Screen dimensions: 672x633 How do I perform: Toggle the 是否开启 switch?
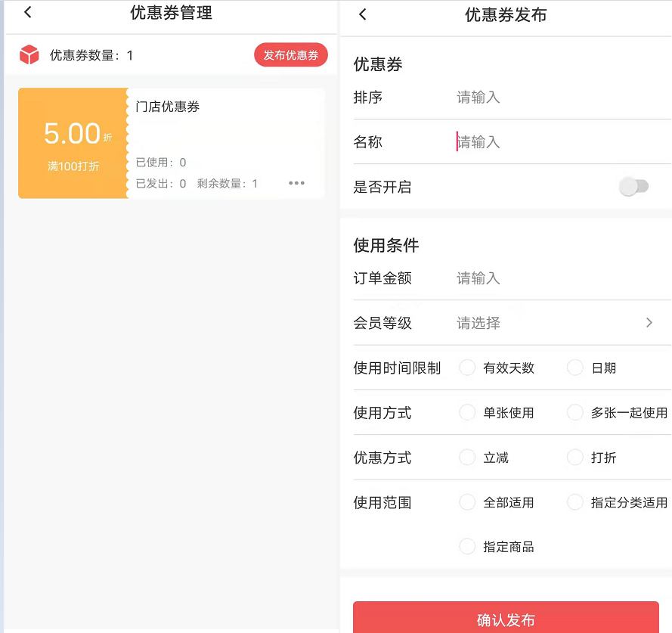(633, 187)
